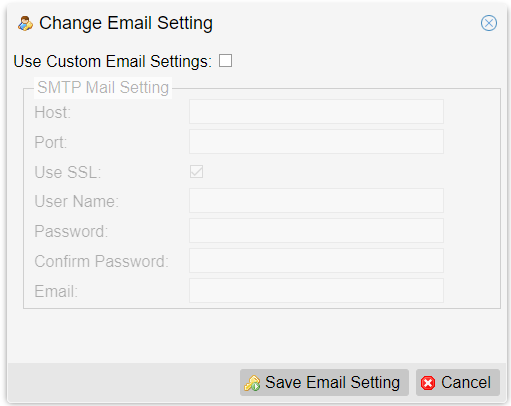Click the Host label text
Screen dimensions: 511x406
tap(53, 112)
